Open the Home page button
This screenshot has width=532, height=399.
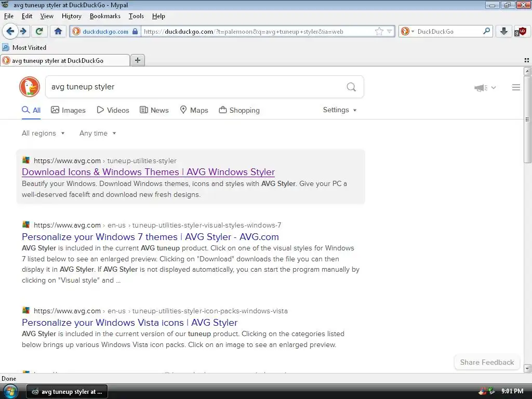(58, 31)
